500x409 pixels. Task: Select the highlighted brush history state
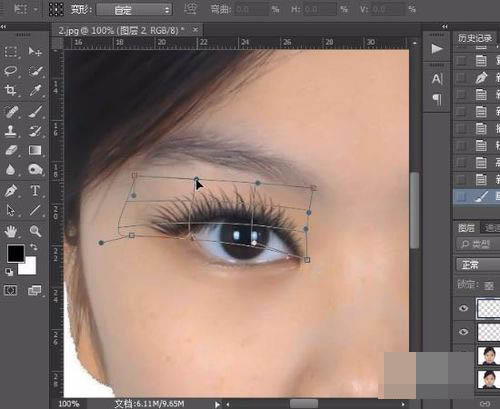[476, 197]
